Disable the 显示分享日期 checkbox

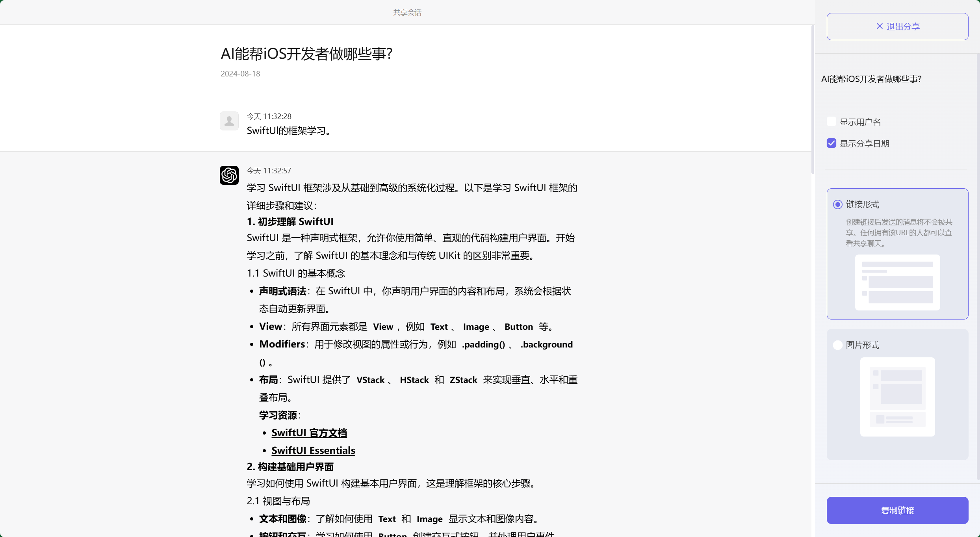[x=831, y=143]
